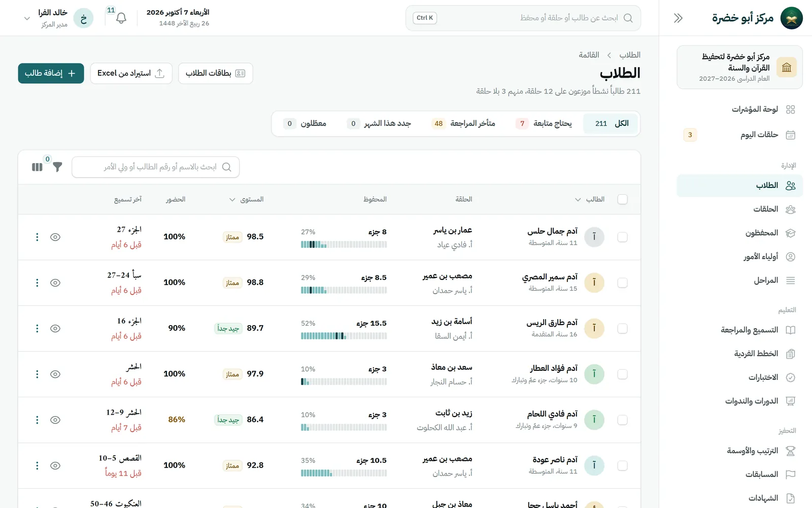
Task: Select the checkbox for آدم سمير المصري
Action: coord(622,283)
